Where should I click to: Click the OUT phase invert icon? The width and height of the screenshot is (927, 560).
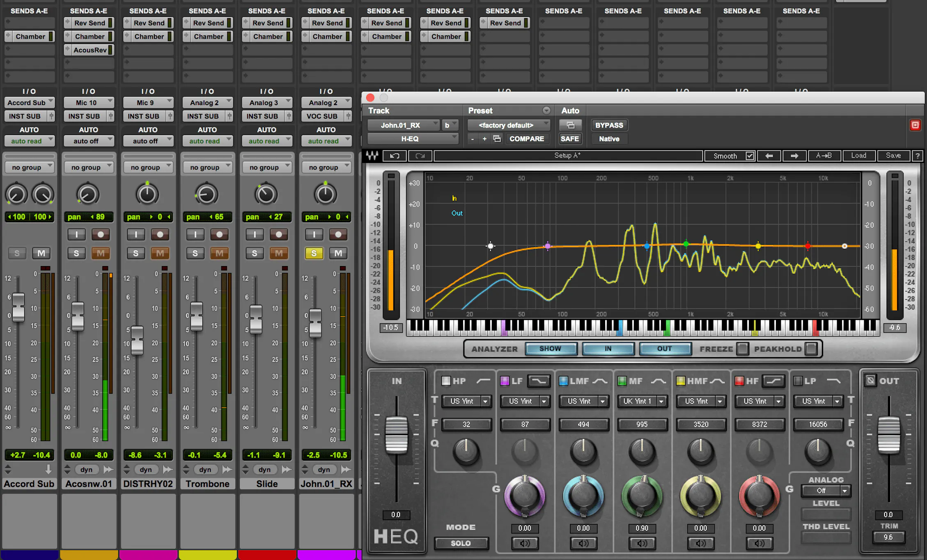870,381
